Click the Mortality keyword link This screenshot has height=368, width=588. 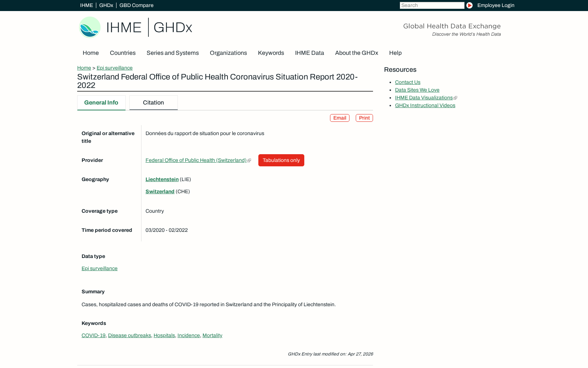point(212,335)
